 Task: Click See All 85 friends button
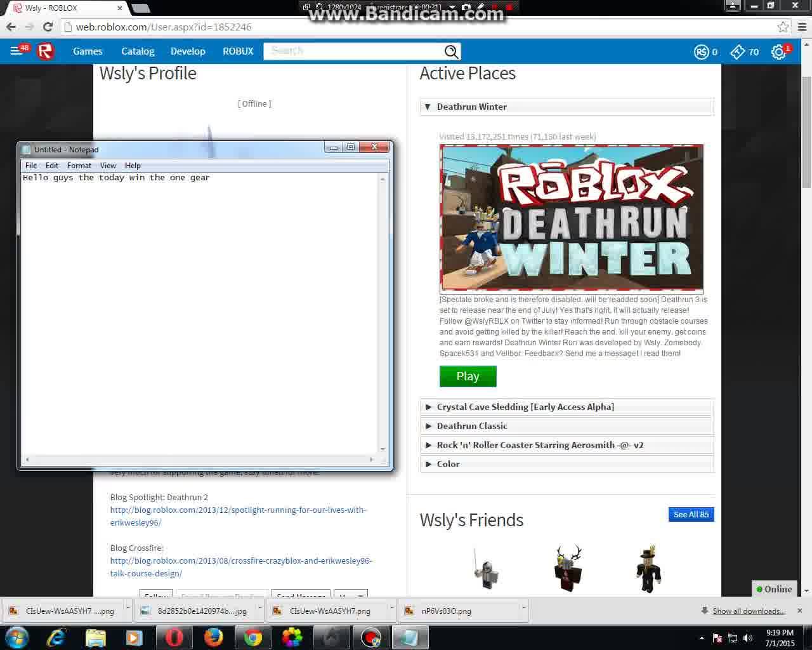click(691, 514)
